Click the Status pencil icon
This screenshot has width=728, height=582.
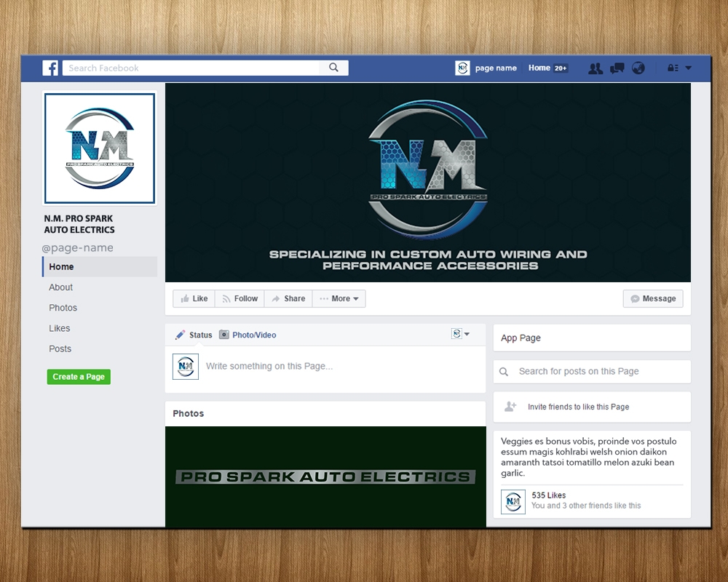[x=181, y=335]
